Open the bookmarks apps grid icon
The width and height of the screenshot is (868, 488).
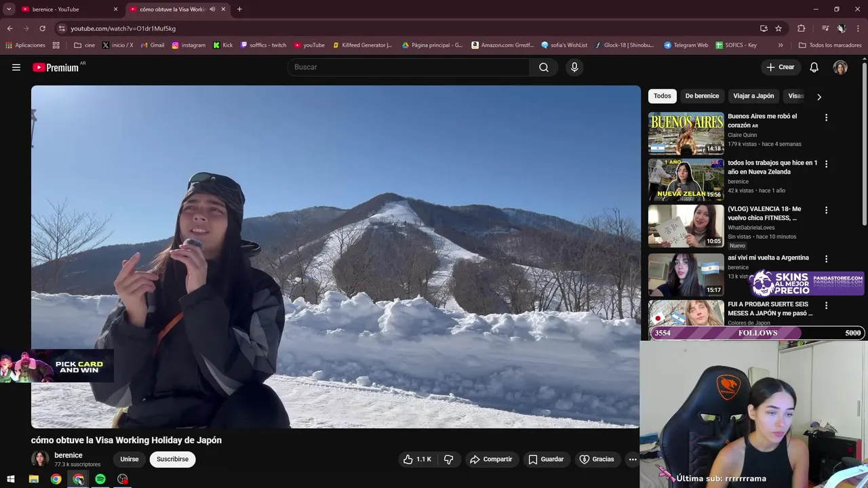click(56, 45)
